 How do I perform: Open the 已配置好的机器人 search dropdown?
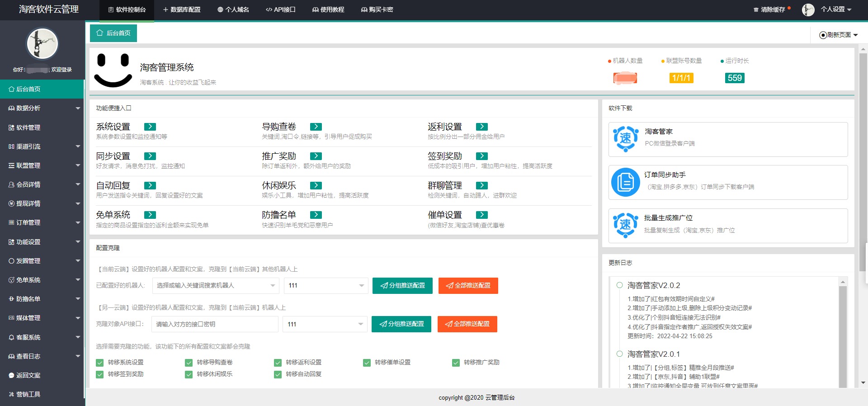click(x=216, y=286)
